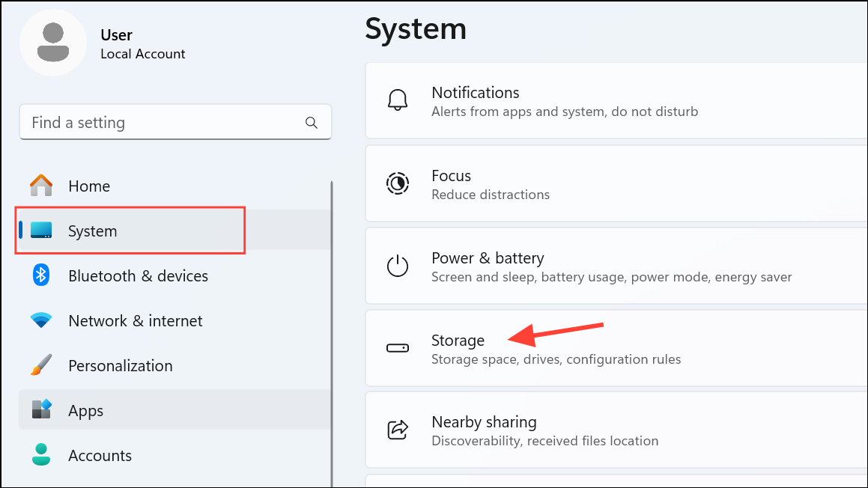Click the sidebar vertical scrollbar
The image size is (868, 488).
pos(332,329)
